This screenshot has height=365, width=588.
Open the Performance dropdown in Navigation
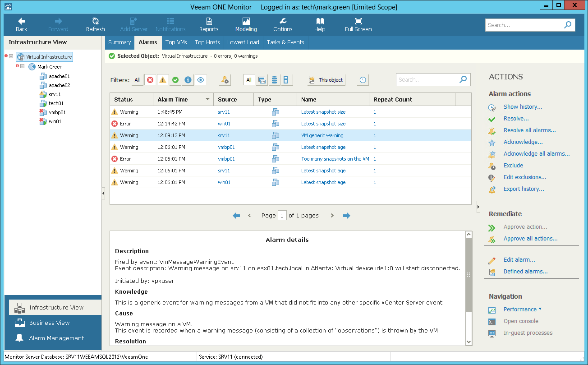pos(523,310)
